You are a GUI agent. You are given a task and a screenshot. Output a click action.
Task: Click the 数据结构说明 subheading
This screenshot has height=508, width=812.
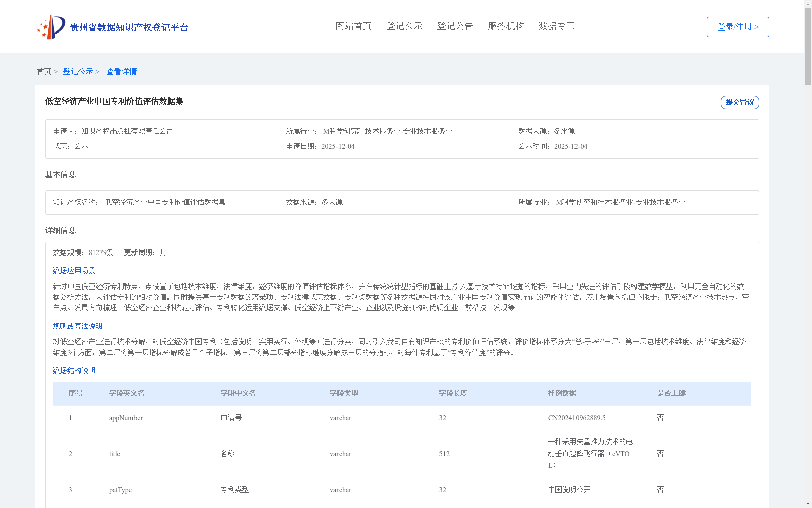[x=74, y=371]
